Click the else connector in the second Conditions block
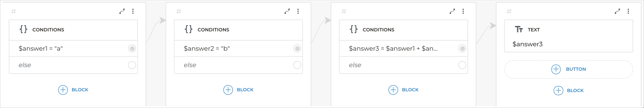The image size is (644, 108). 297,65
